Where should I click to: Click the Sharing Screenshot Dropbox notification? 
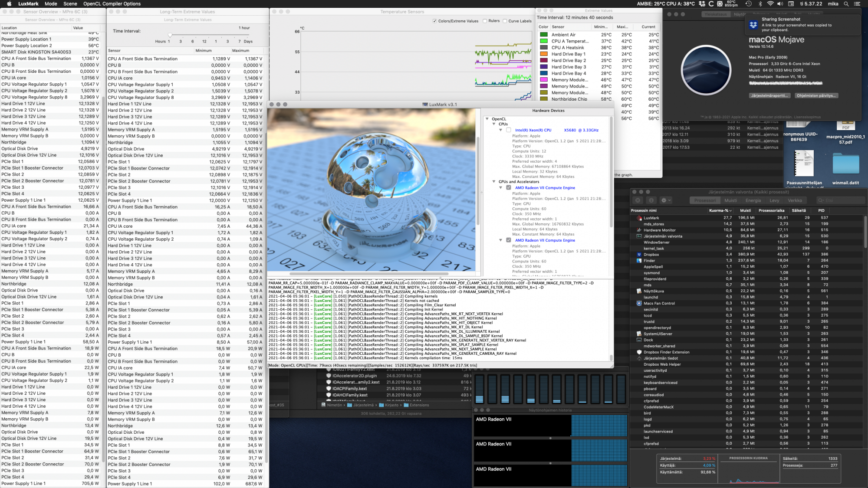pos(802,24)
